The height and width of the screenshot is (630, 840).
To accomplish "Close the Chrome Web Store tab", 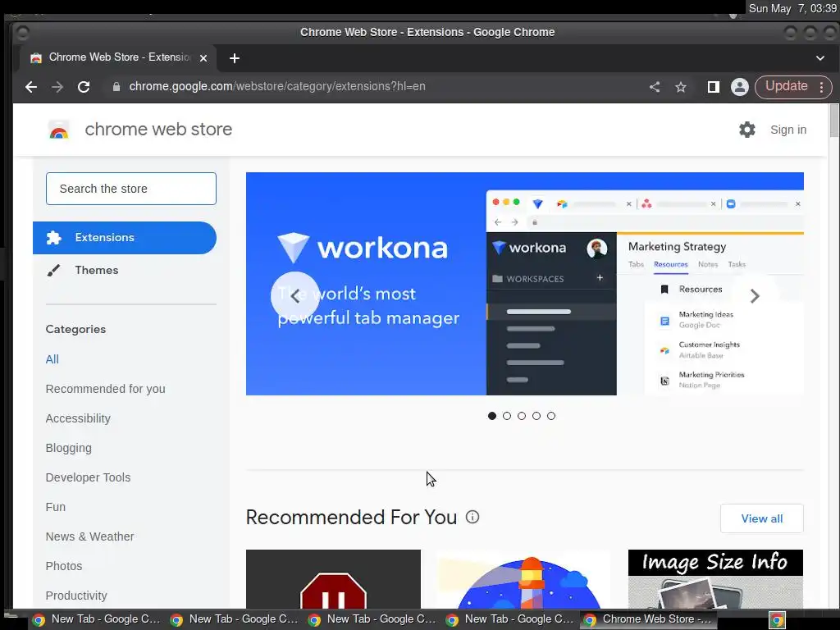I will point(203,58).
